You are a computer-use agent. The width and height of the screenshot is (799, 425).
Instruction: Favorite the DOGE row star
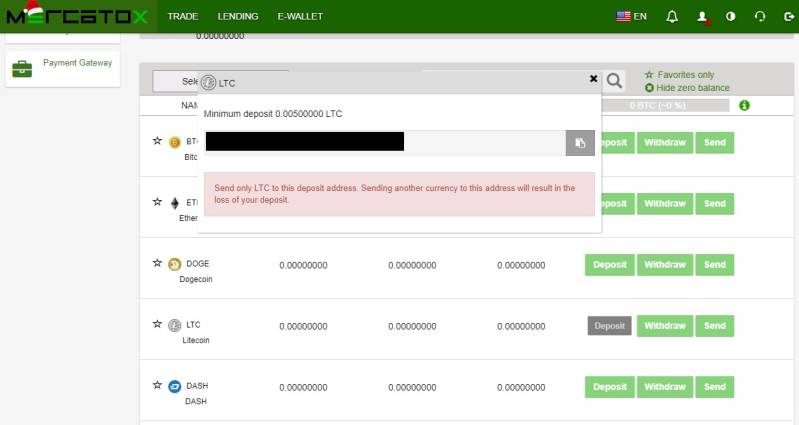(157, 263)
